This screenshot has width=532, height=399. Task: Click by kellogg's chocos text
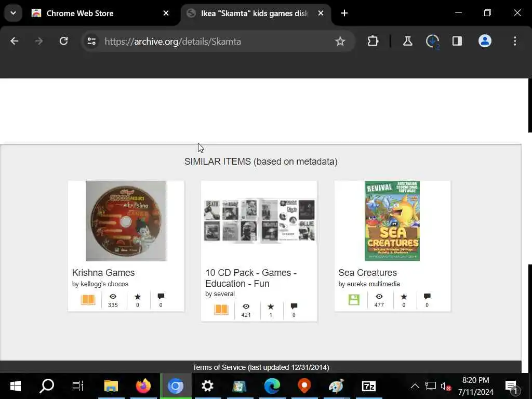pos(100,284)
